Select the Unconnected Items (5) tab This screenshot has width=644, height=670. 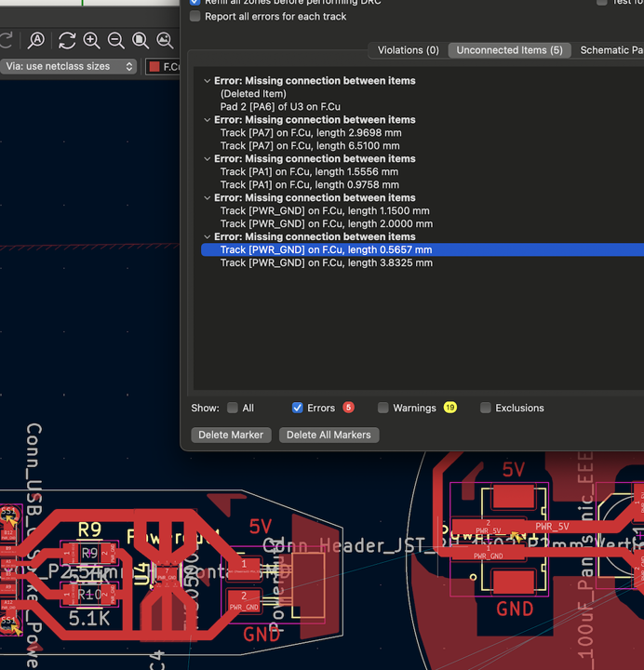coord(509,50)
